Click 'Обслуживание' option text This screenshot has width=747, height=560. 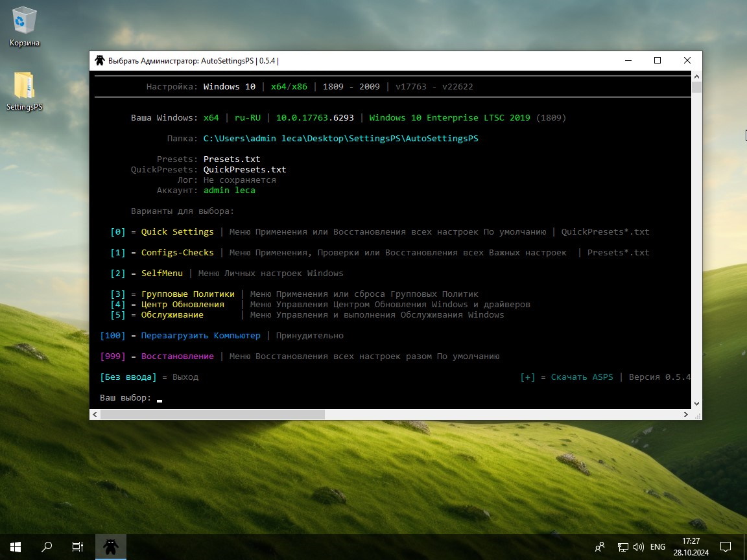pos(172,315)
